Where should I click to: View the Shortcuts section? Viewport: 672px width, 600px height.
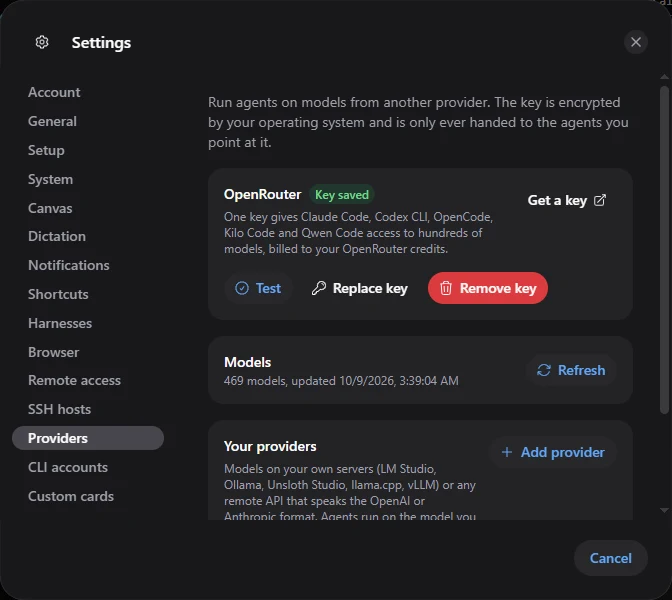pyautogui.click(x=58, y=294)
